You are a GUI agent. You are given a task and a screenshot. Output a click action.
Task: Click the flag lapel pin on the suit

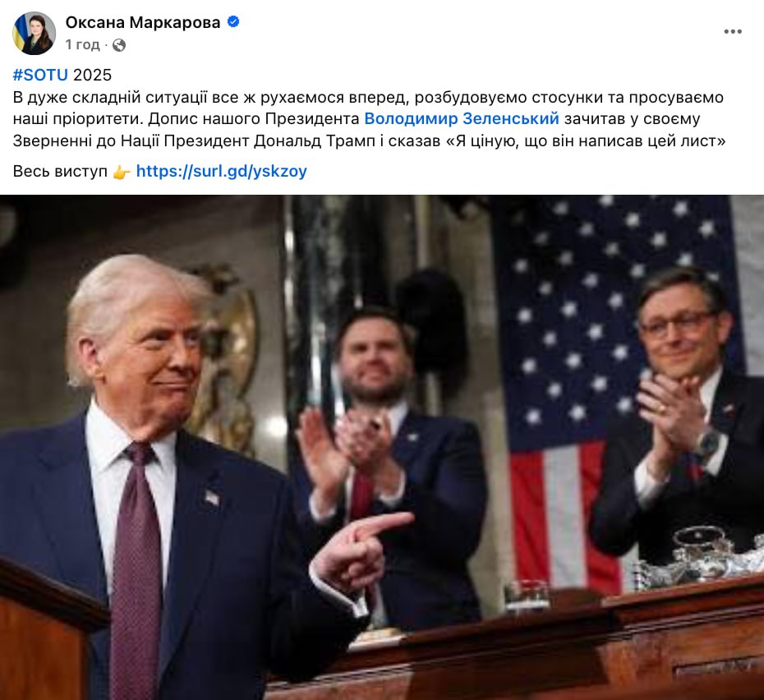coord(211,498)
